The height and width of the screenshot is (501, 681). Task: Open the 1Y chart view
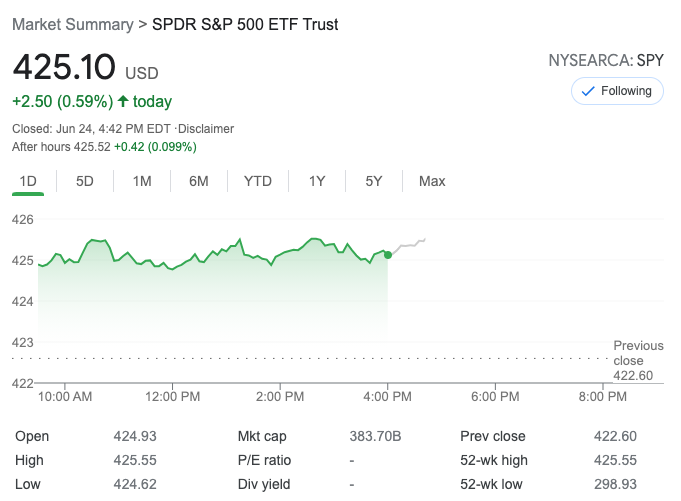[317, 181]
